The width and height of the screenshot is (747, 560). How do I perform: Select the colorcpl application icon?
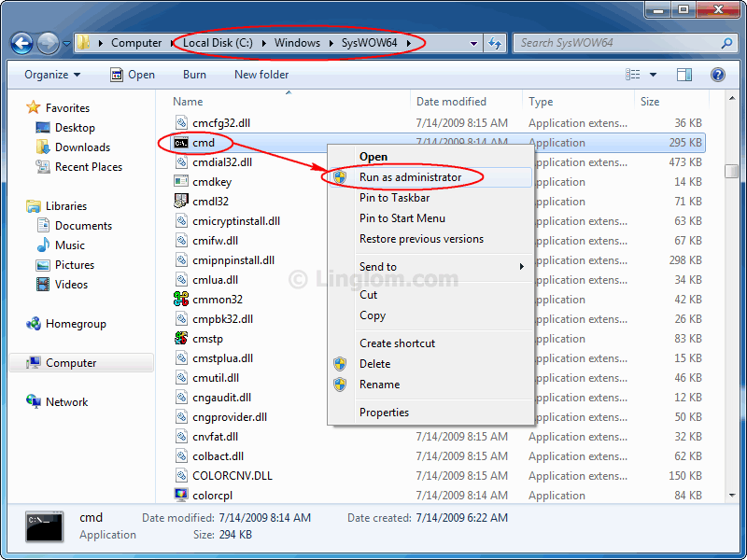pos(181,496)
